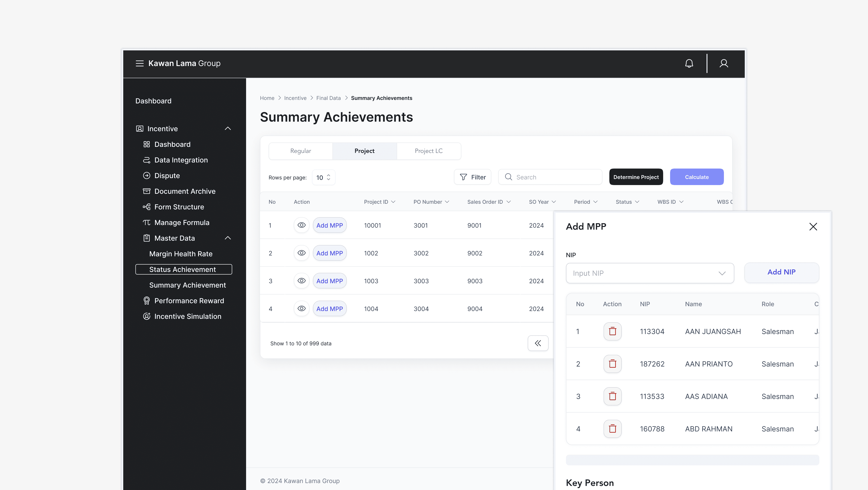Screen dimensions: 868x490
Task: Click the Data Integration sidebar icon
Action: (146, 160)
